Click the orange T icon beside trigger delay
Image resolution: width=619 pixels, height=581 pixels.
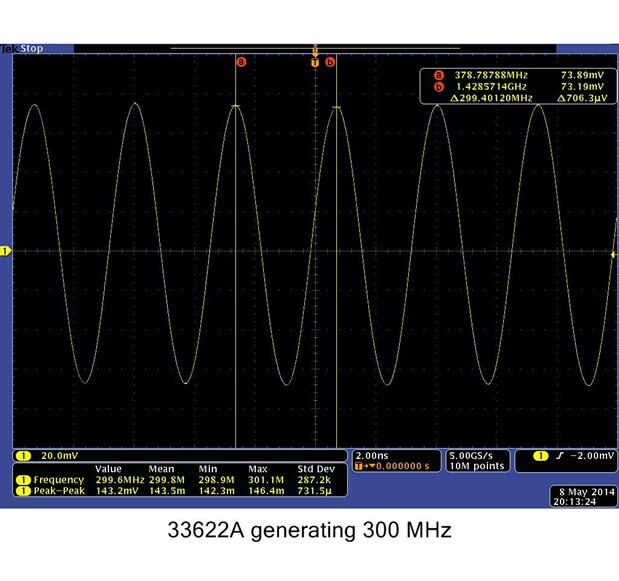coord(358,466)
